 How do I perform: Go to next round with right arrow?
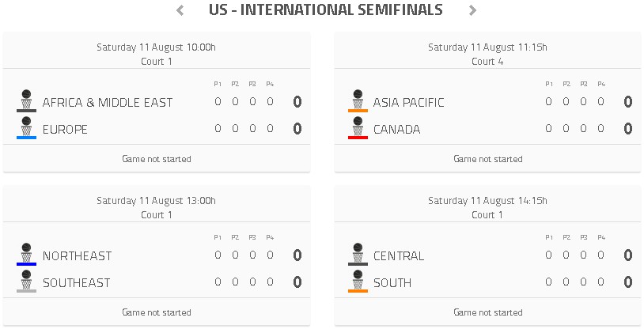point(472,10)
